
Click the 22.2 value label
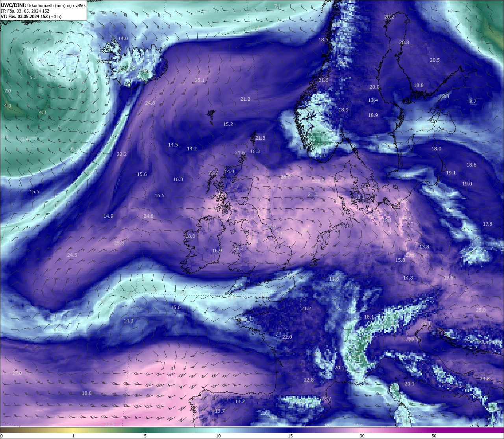click(122, 154)
